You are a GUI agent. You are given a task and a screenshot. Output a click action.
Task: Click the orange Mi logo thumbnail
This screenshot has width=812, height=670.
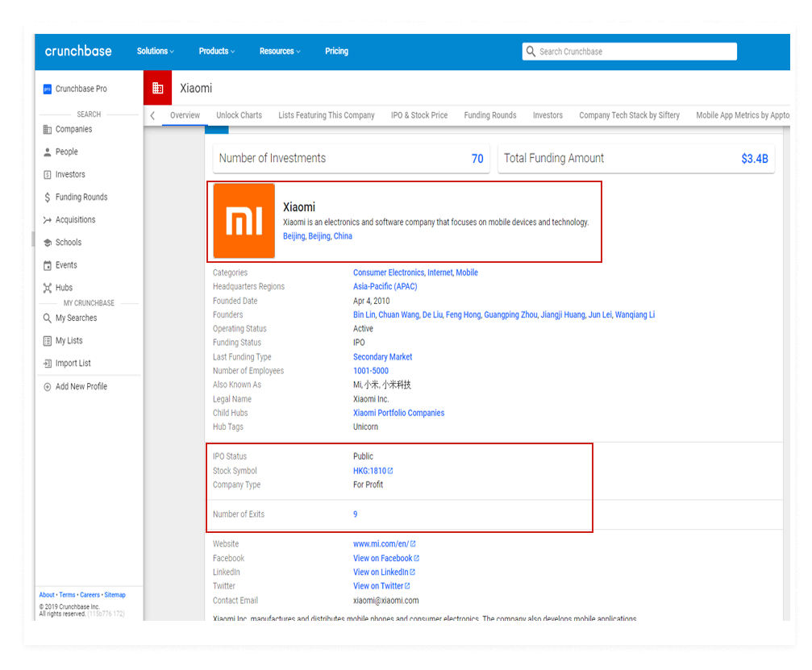pyautogui.click(x=244, y=221)
